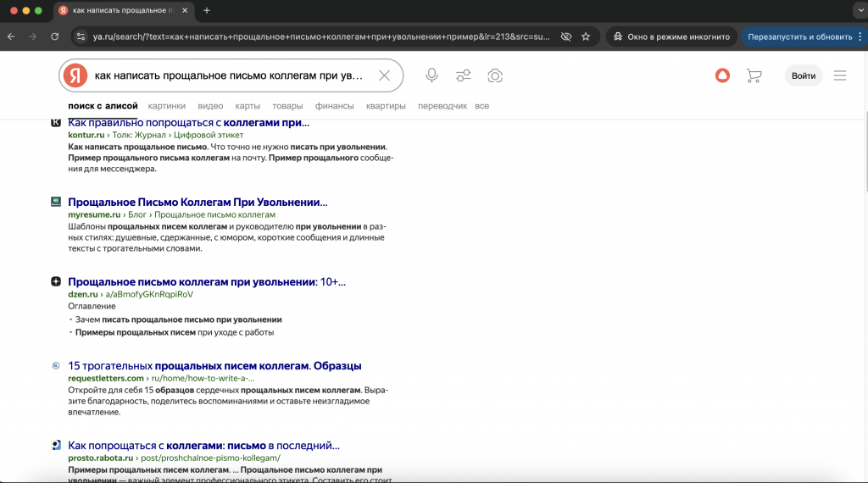
Task: Click the dzen.ru domain link
Action: (82, 294)
